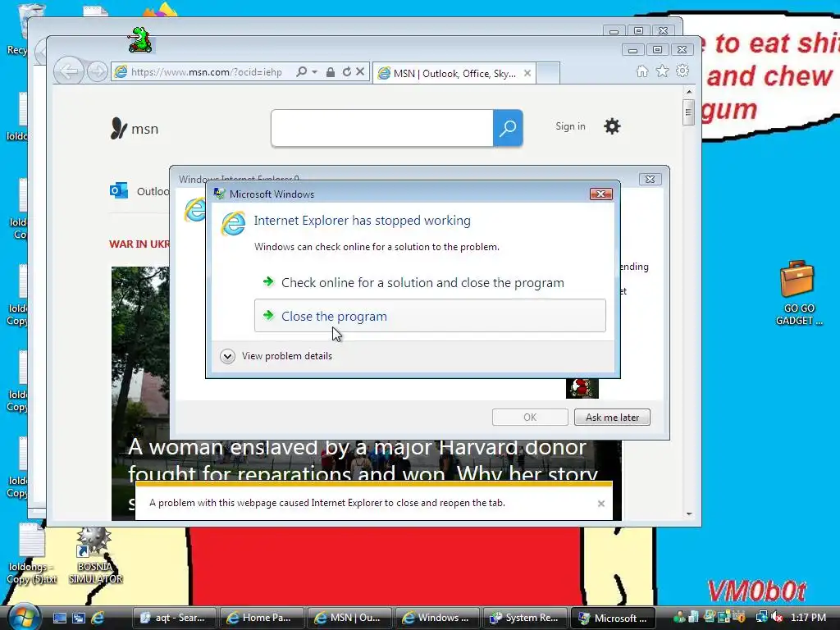Launch Internet Explorer from quick launch
This screenshot has height=630, width=840.
98,618
